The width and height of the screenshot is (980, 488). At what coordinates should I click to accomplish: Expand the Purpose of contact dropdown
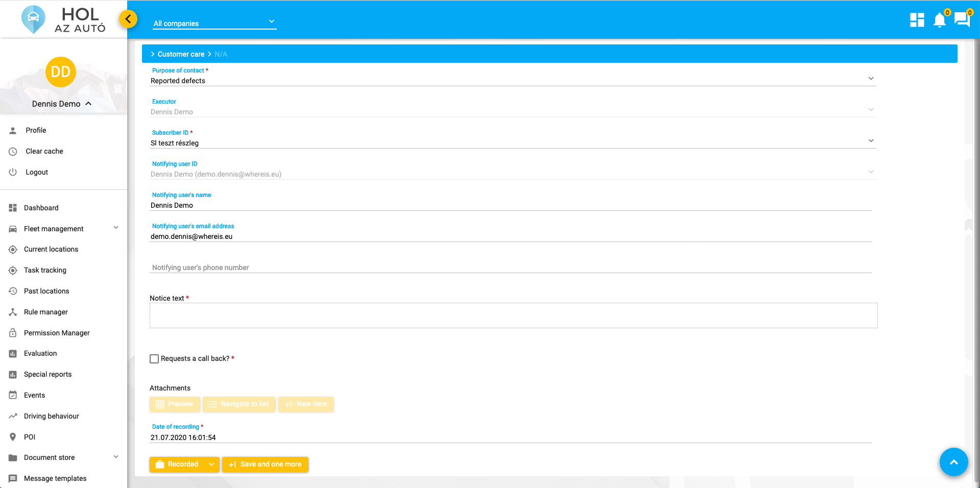click(x=871, y=79)
